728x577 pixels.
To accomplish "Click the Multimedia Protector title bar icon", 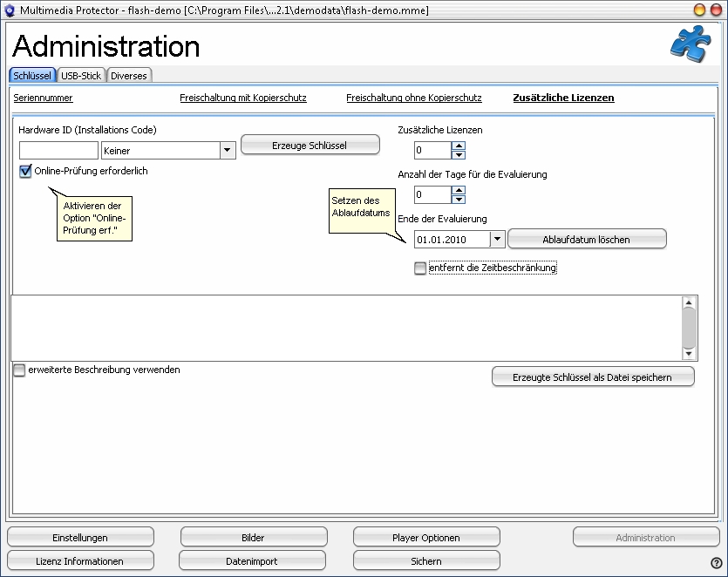I will pyautogui.click(x=10, y=9).
